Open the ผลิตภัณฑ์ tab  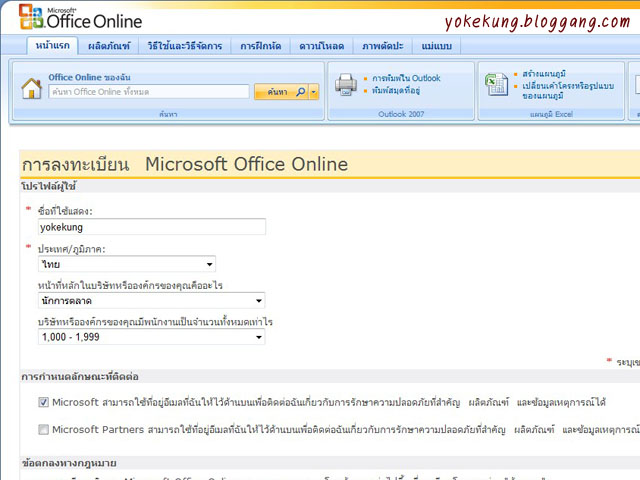tap(109, 46)
